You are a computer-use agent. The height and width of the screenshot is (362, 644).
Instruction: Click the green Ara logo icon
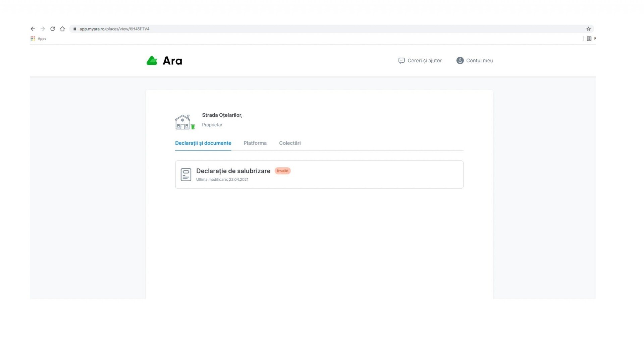(x=152, y=61)
